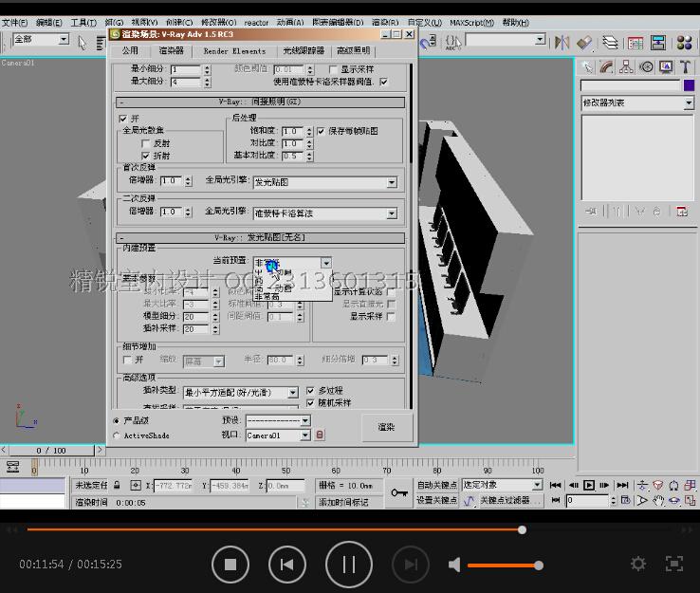Toggle 随机采样 checkbox
The height and width of the screenshot is (593, 700).
pos(310,403)
